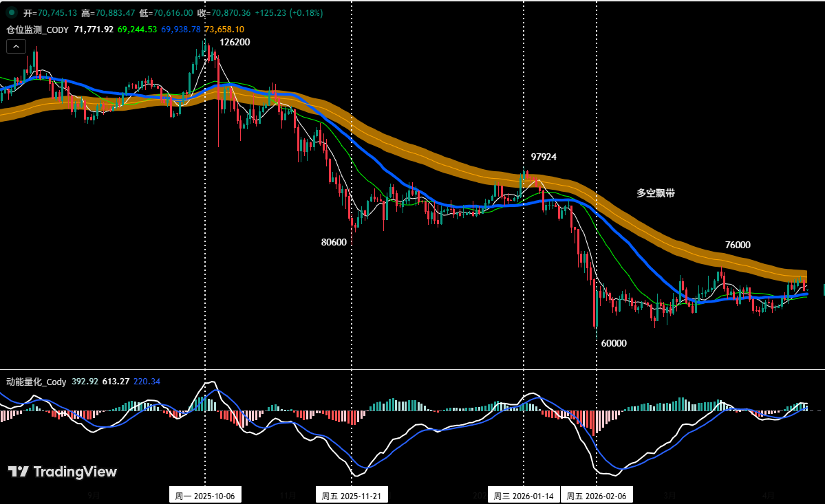Click the 76000 price label on chart
The image size is (825, 504).
[x=737, y=245]
